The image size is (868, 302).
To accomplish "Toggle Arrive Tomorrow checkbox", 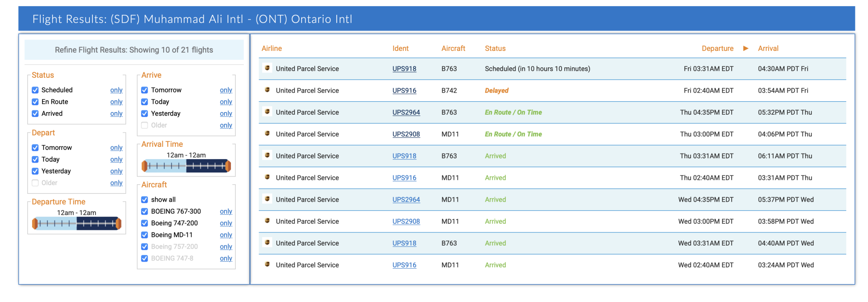I will click(145, 90).
